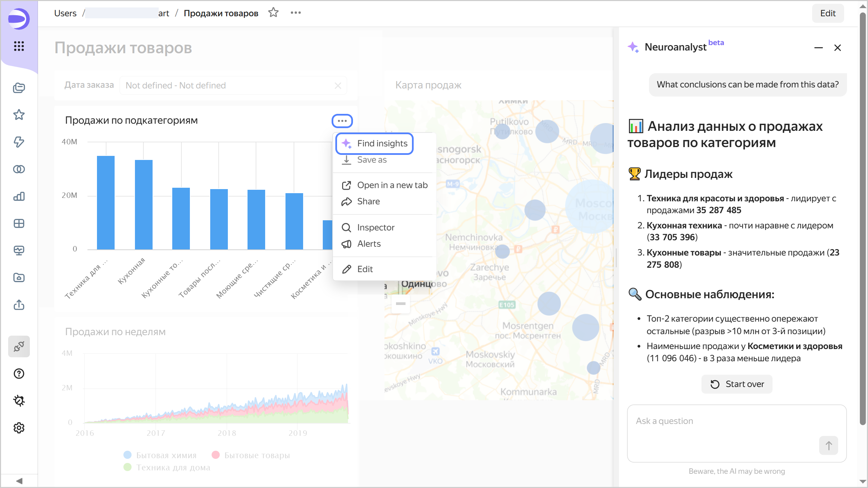The width and height of the screenshot is (868, 488).
Task: Open the chart three-dots menu
Action: coord(342,121)
